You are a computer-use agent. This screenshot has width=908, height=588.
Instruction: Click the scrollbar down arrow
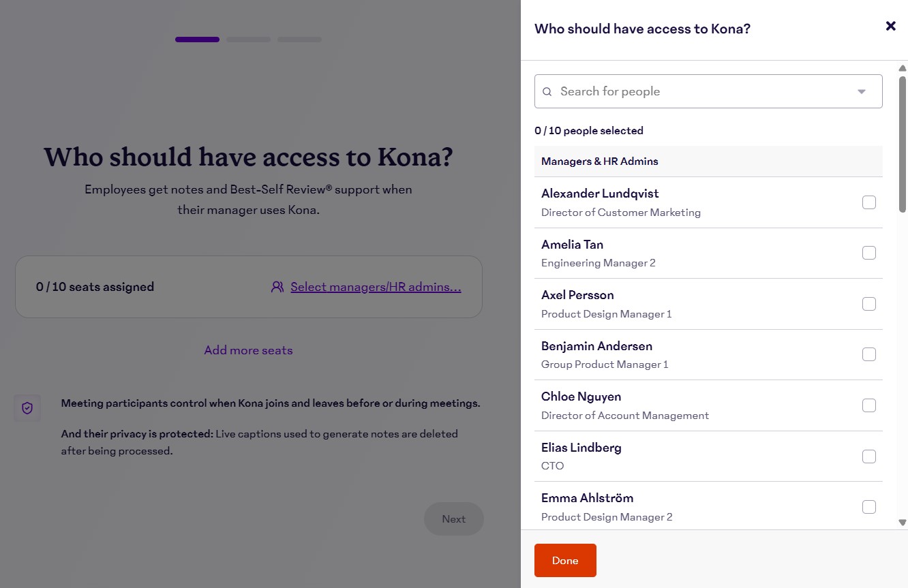pos(903,523)
